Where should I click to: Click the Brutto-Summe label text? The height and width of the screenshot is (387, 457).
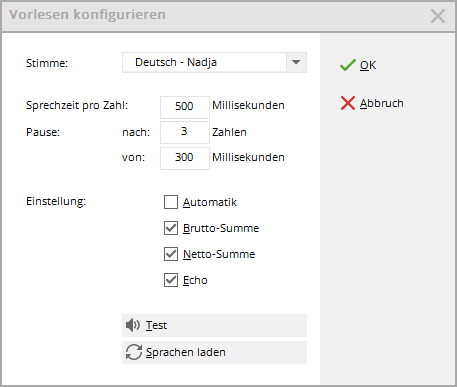[221, 228]
